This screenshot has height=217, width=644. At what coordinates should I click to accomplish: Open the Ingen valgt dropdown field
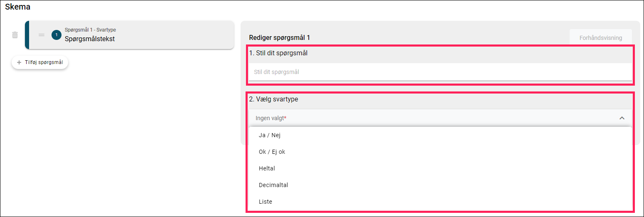[440, 118]
